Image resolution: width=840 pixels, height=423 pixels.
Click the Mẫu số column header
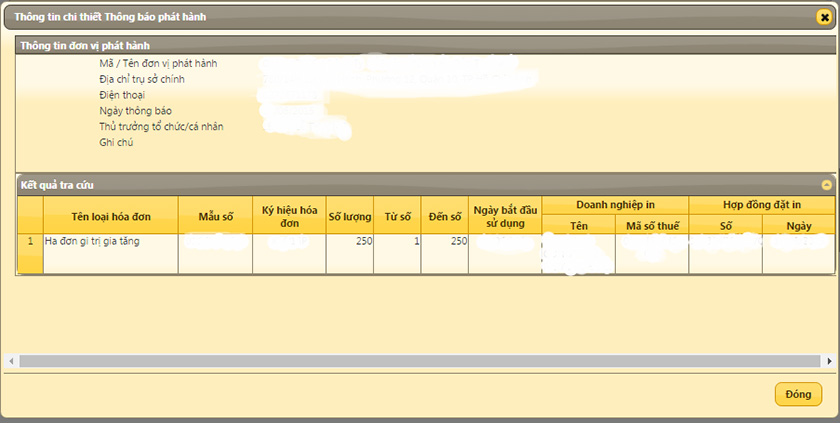pyautogui.click(x=215, y=216)
